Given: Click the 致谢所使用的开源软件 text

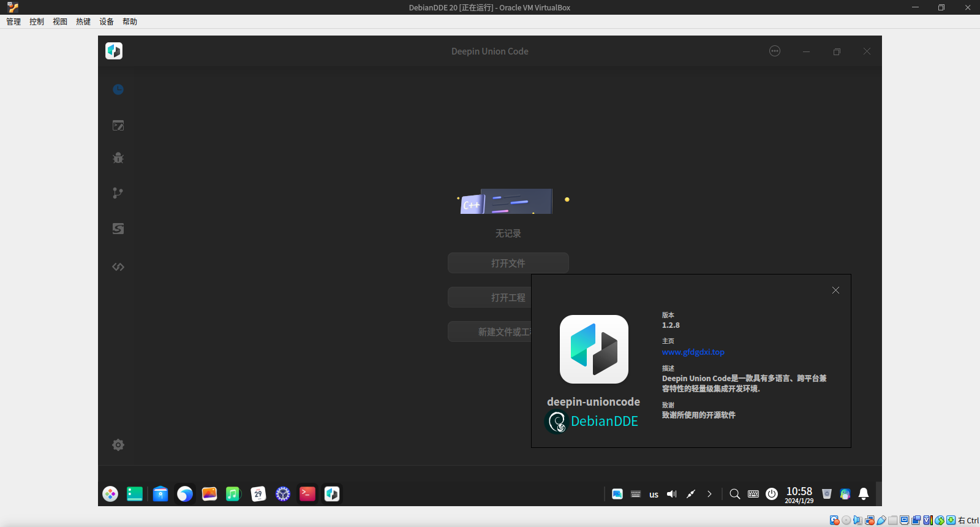Looking at the screenshot, I should pyautogui.click(x=699, y=415).
